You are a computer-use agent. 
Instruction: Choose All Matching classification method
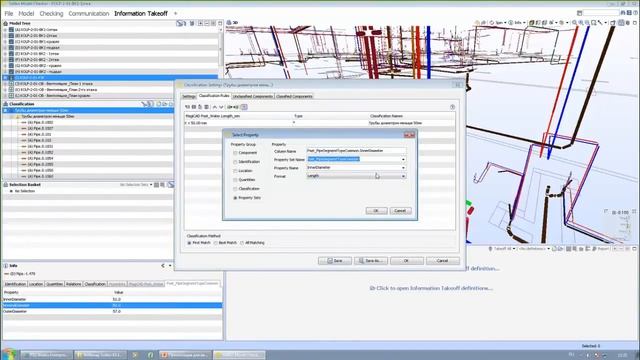[x=242, y=243]
